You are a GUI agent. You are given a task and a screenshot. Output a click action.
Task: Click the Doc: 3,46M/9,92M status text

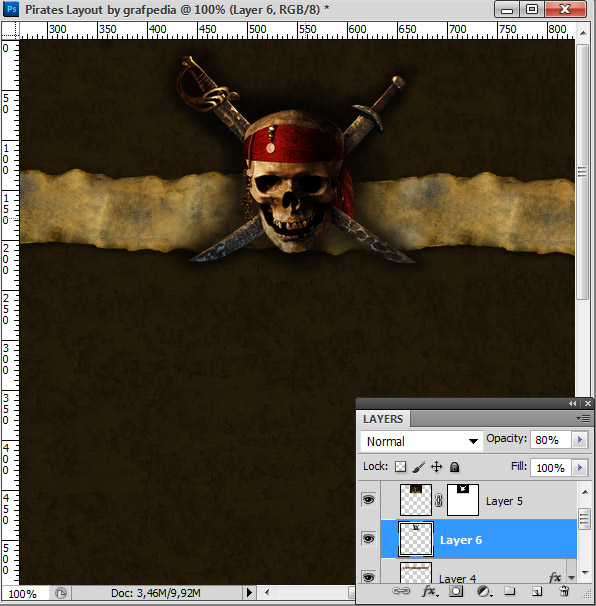coord(155,593)
